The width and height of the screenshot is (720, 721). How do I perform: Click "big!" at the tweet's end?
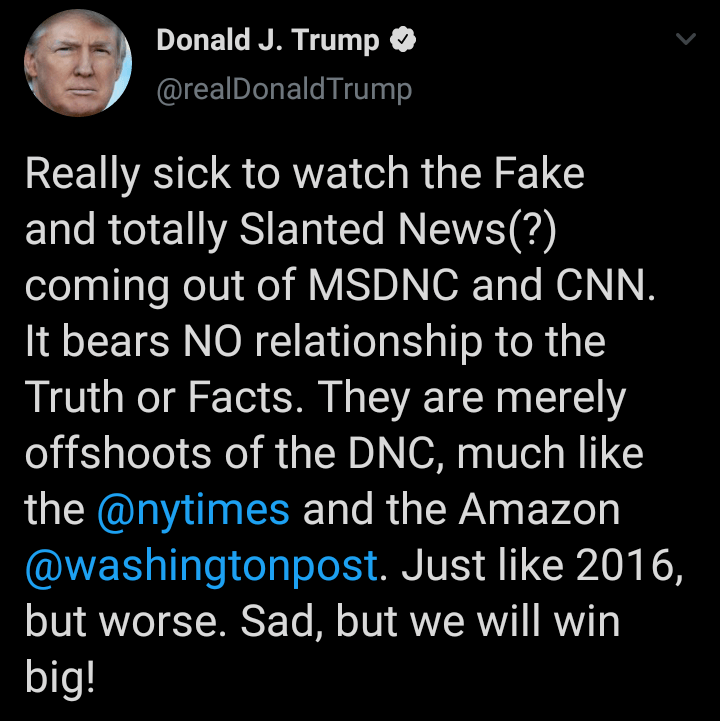pos(60,680)
